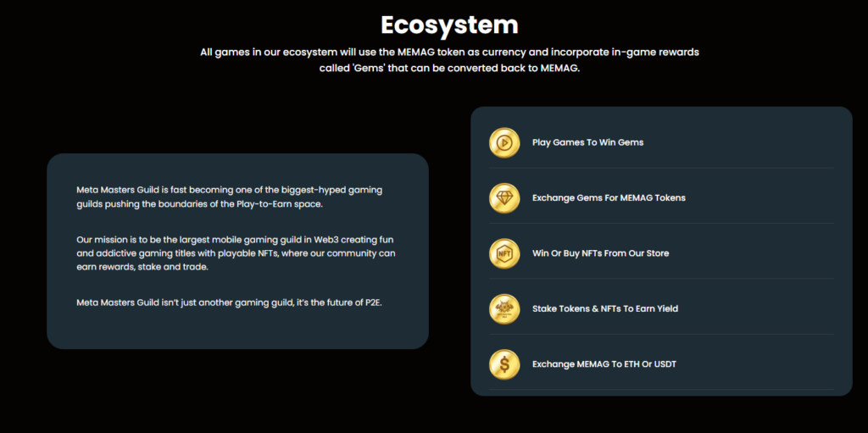Click the diamond gem coin icon
This screenshot has height=433, width=868.
click(x=504, y=197)
